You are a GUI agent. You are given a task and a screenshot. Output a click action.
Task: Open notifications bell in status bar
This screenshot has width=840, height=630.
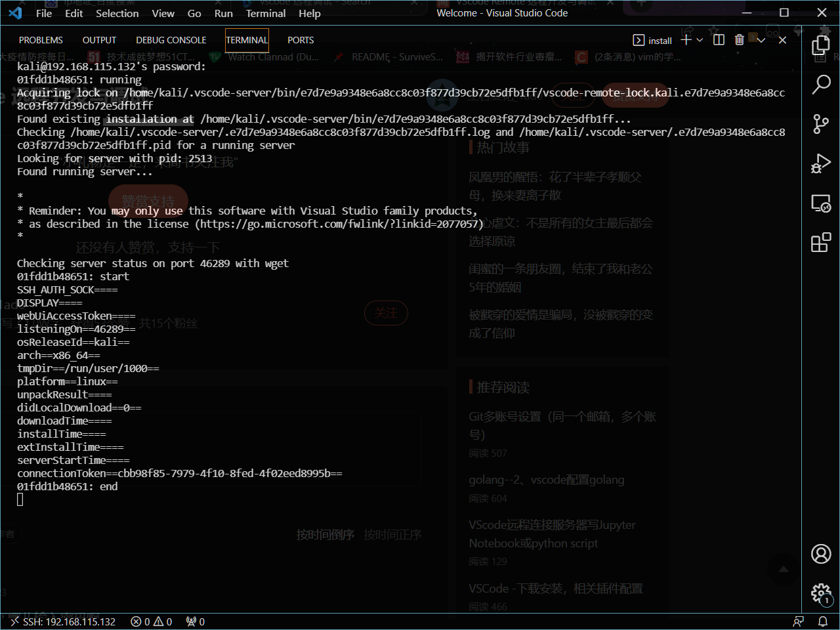(x=822, y=621)
